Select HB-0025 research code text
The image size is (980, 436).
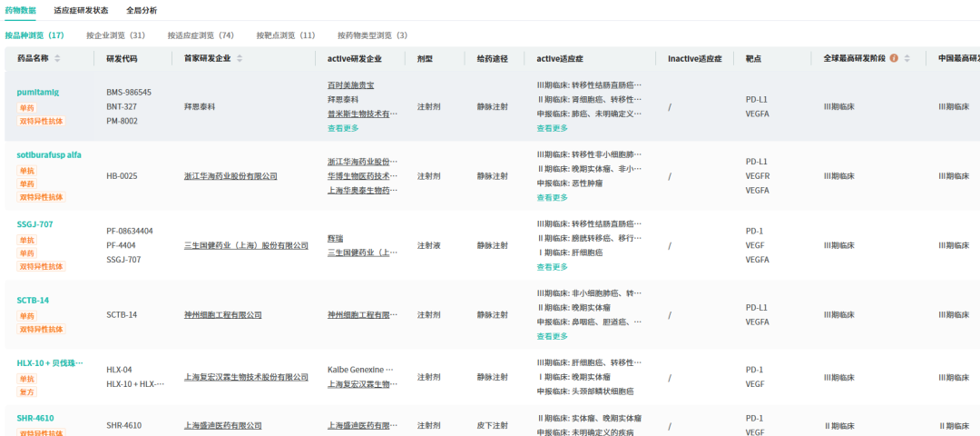(122, 176)
